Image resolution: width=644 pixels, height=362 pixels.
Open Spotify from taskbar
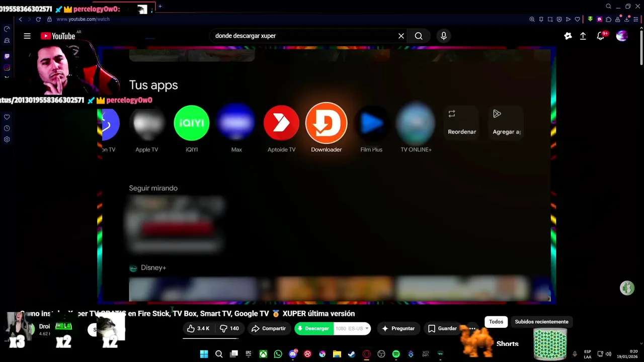tap(396, 354)
